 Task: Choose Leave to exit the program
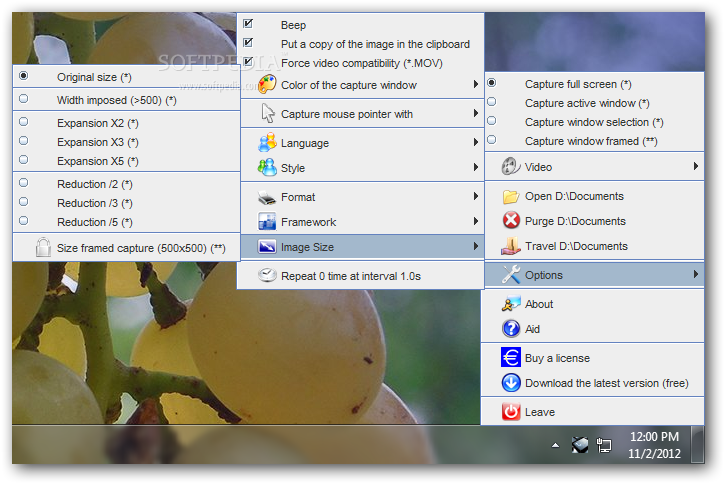(593, 412)
